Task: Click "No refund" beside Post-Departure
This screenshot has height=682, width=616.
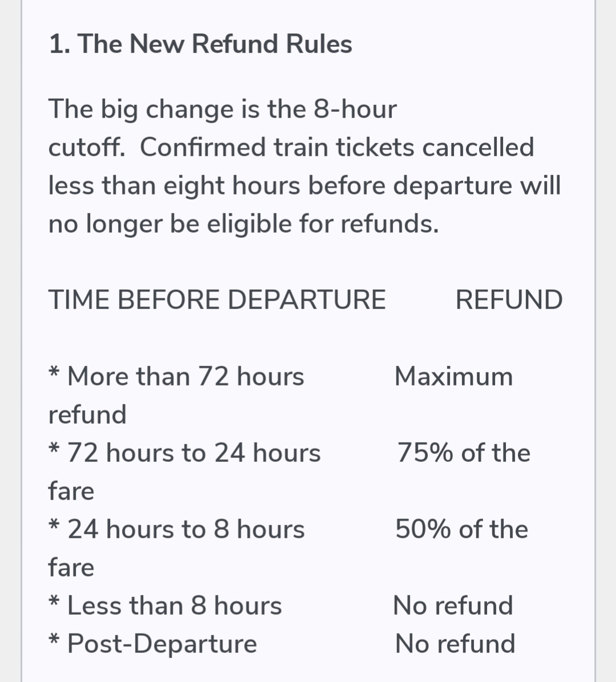Action: 455,644
